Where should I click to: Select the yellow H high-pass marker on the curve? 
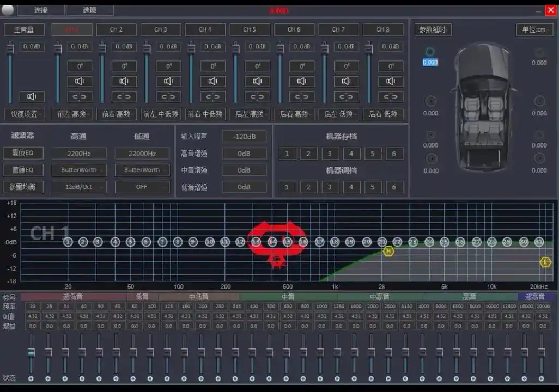(389, 252)
